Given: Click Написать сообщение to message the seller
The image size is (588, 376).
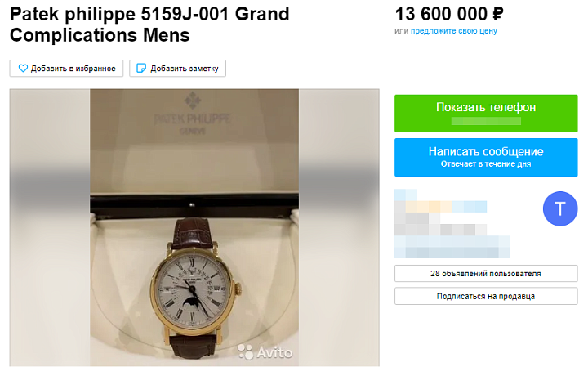Looking at the screenshot, I should point(486,152).
